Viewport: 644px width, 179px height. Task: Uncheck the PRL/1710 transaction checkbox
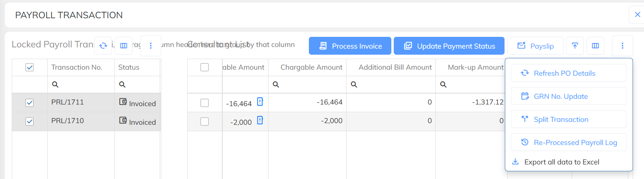point(30,121)
